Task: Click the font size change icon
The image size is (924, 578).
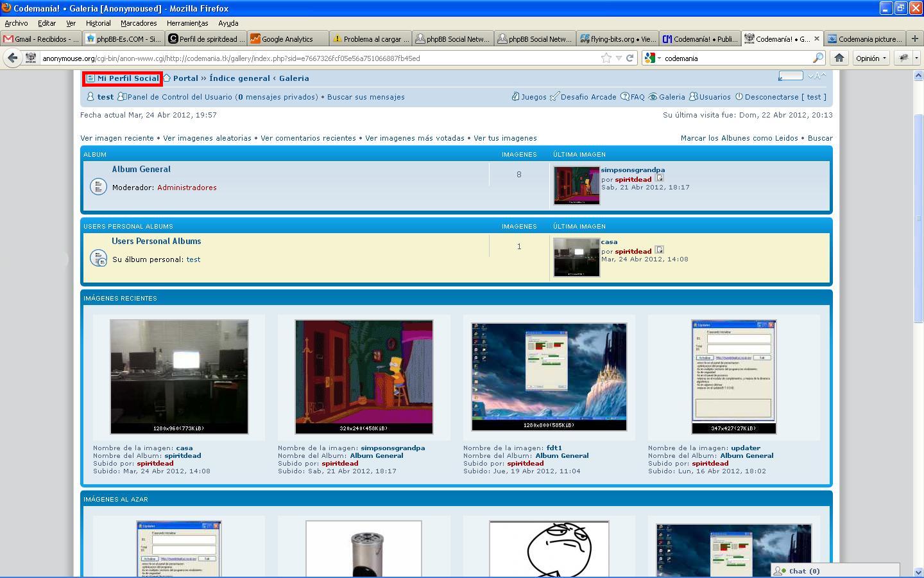Action: 817,76
